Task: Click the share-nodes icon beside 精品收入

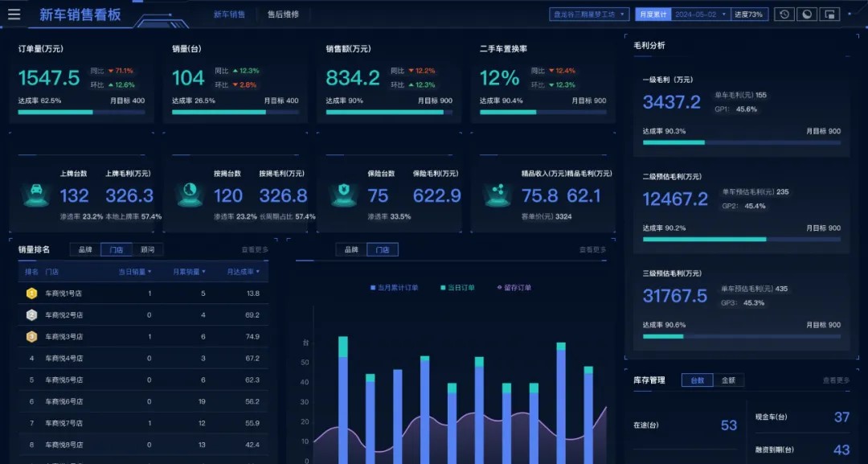Action: point(497,194)
